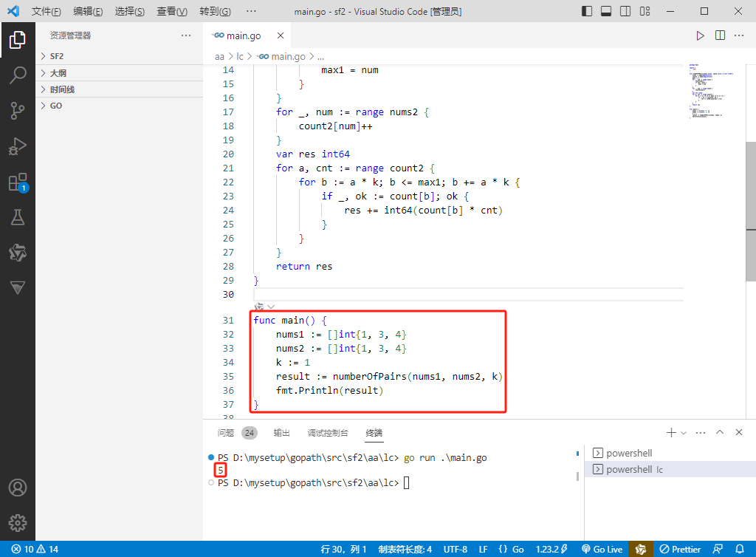The height and width of the screenshot is (557, 756).
Task: Toggle the bottom panel layout
Action: [x=606, y=11]
